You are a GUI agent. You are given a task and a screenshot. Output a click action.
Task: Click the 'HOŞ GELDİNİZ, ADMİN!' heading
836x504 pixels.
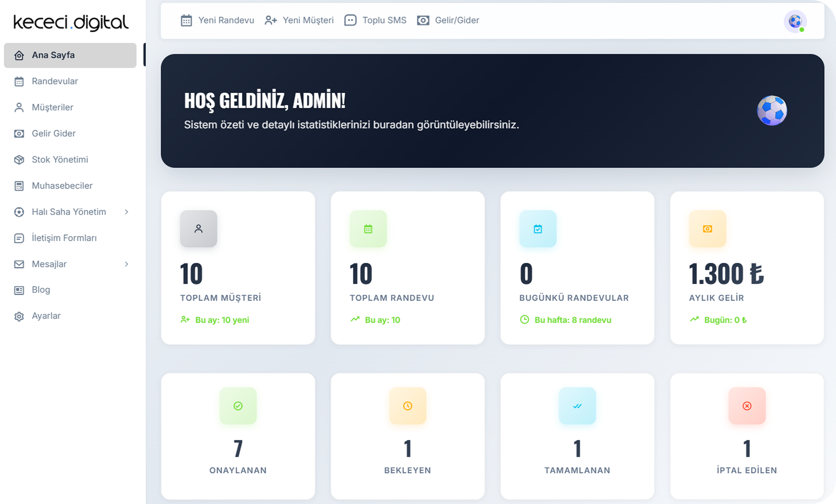tap(265, 101)
